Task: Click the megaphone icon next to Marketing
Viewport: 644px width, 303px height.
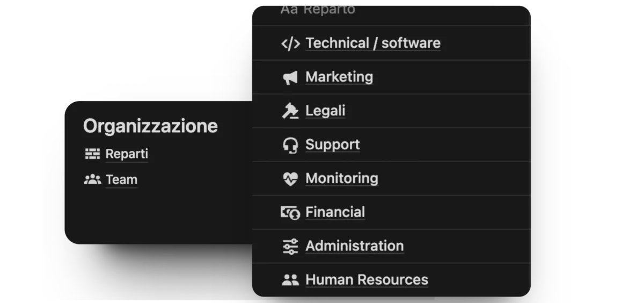Action: (x=290, y=78)
